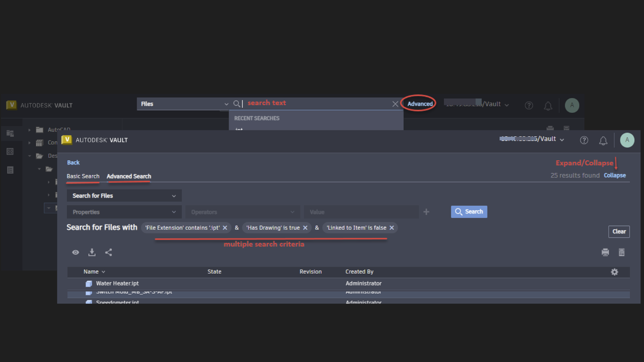Add search criterion with the plus icon

(x=426, y=212)
